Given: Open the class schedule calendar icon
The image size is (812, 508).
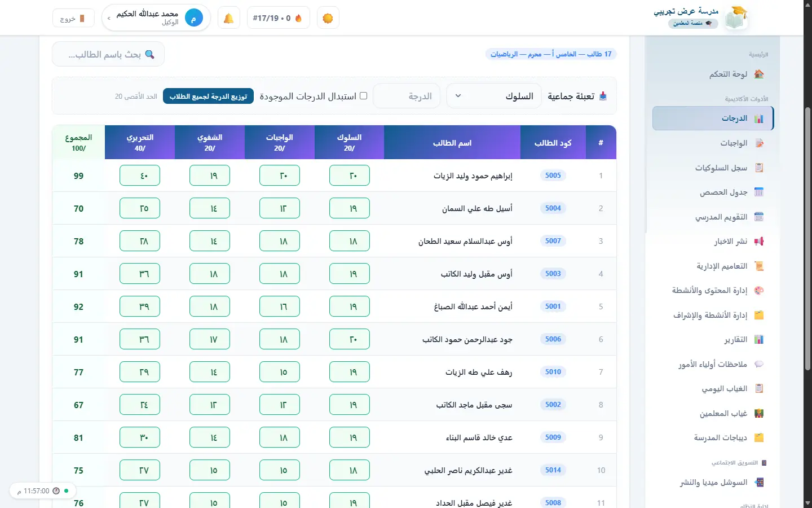Looking at the screenshot, I should (759, 192).
